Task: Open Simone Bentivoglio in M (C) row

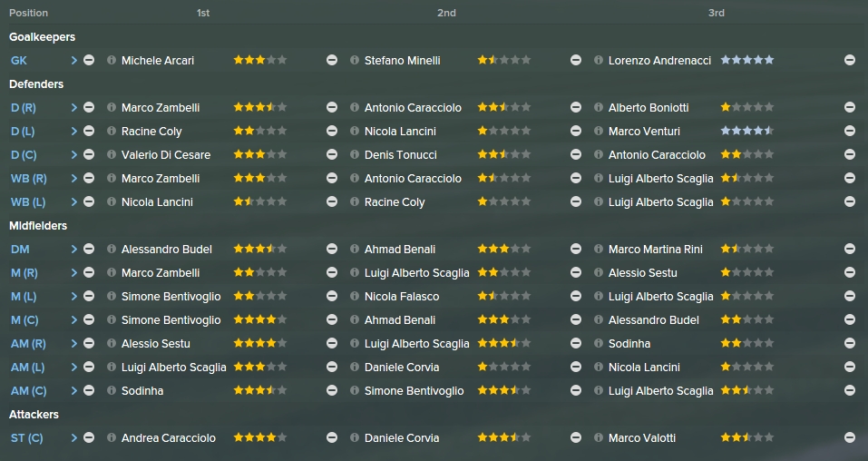Action: tap(171, 319)
